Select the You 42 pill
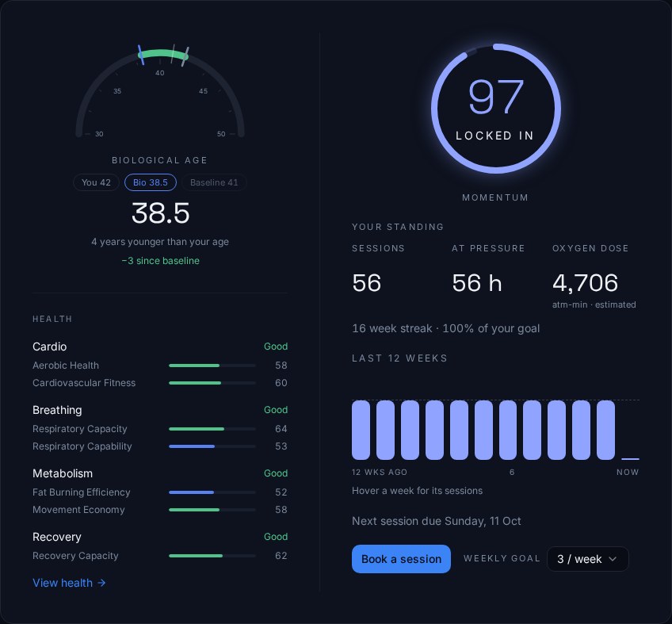 click(96, 182)
